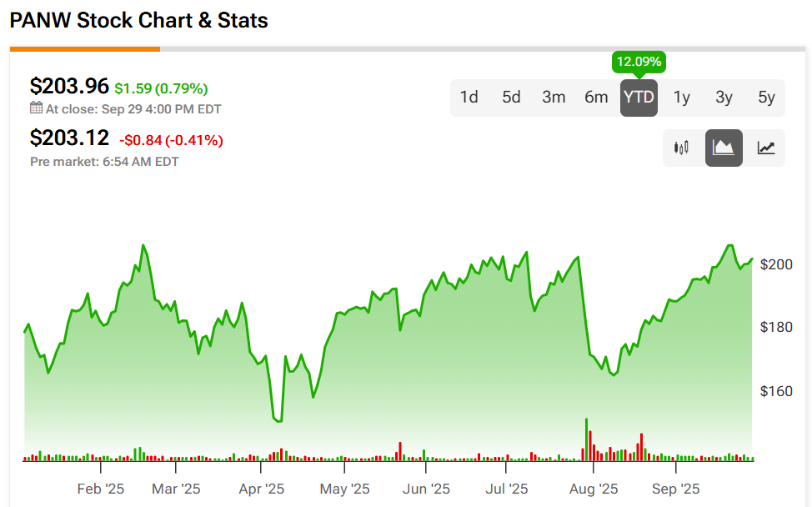Click the calendar icon beside At close
Viewport: 812px width, 507px height.
point(36,108)
